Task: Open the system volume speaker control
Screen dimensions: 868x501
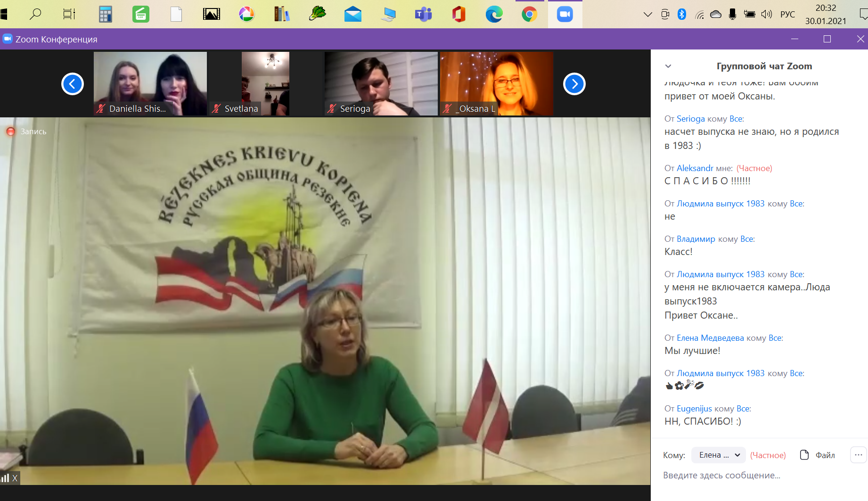Action: point(767,14)
